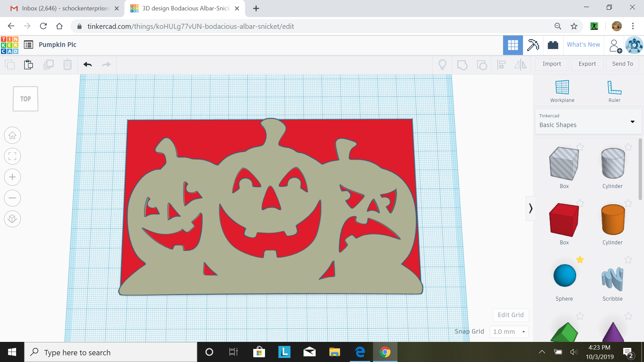Toggle the Scribble shape favorite star
The width and height of the screenshot is (644, 362).
pos(628,259)
